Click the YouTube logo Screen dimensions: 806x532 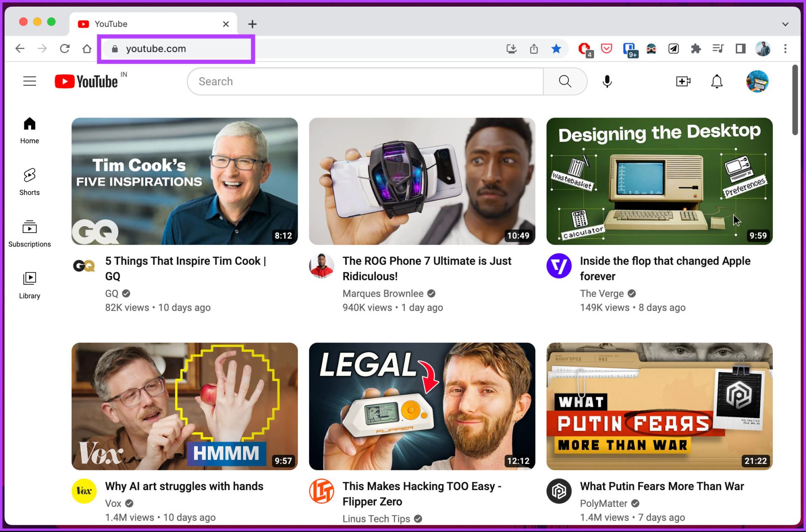click(x=86, y=81)
